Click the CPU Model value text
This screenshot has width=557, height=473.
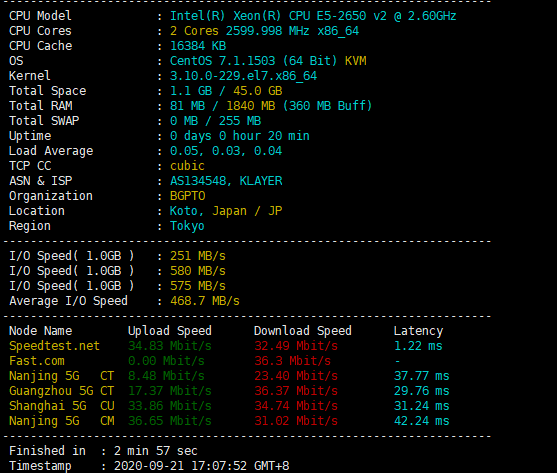(x=313, y=16)
